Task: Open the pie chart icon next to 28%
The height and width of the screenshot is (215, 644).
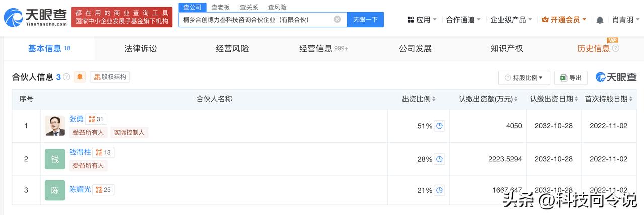Action: pos(440,159)
